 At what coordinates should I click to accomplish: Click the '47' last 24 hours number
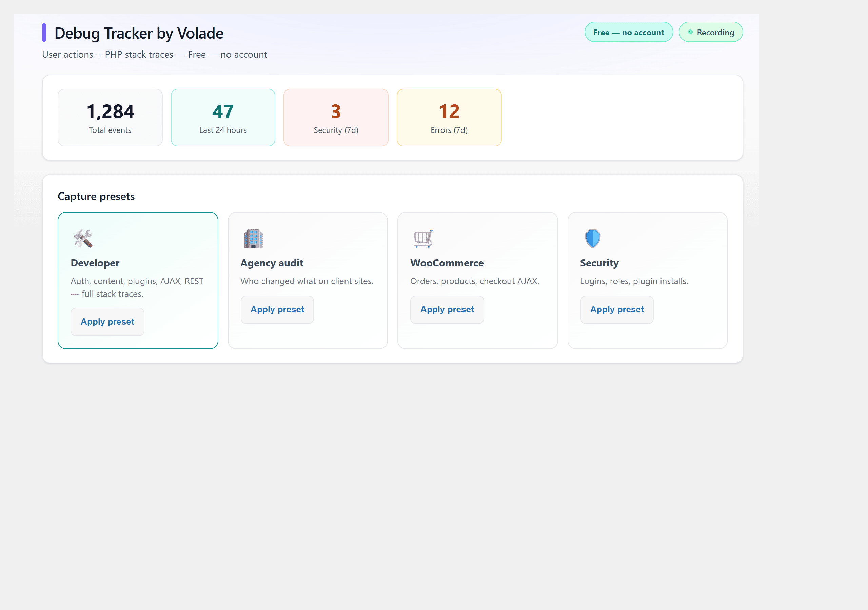223,111
